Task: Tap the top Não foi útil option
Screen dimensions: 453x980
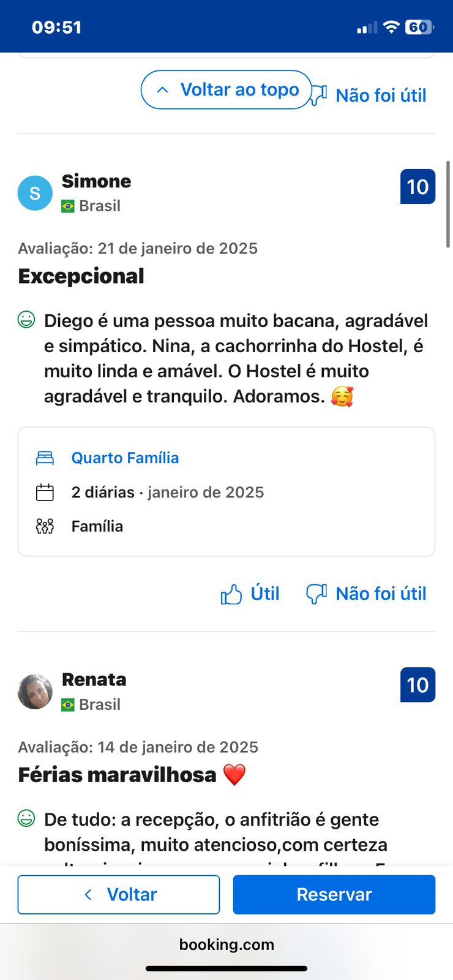Action: pos(381,96)
